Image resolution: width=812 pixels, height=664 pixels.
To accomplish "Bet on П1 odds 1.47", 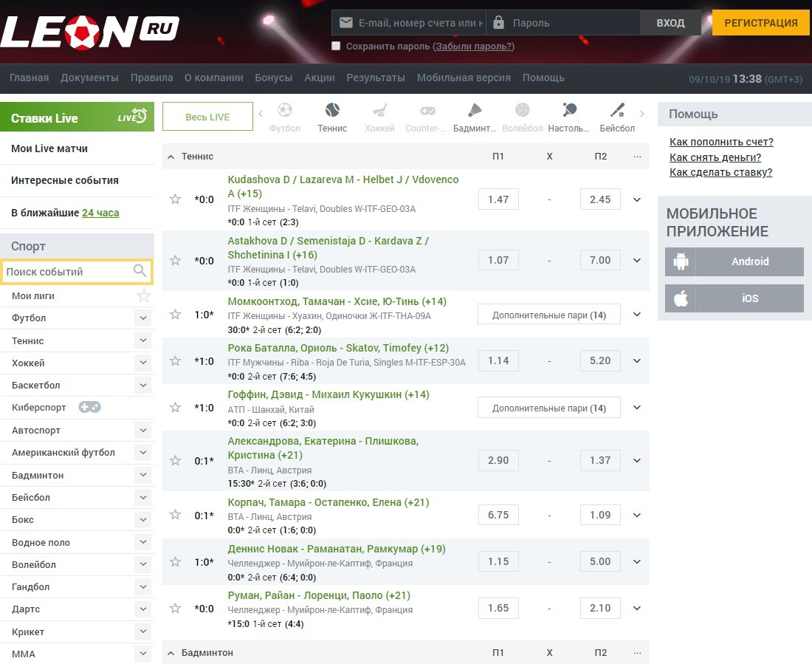I will (498, 199).
